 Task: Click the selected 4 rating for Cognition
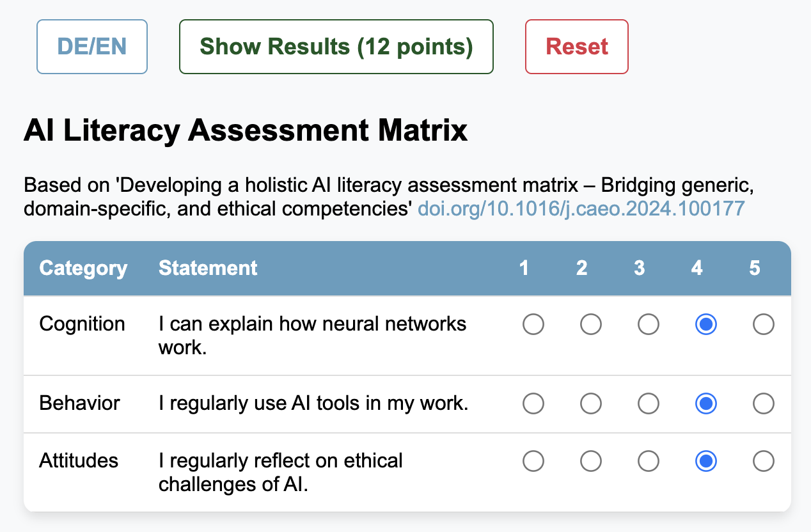pos(706,325)
